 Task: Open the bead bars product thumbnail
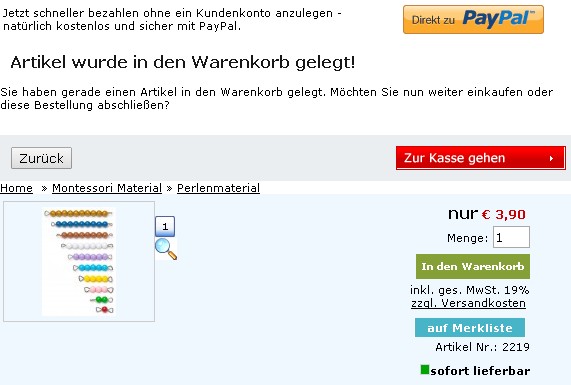click(79, 262)
